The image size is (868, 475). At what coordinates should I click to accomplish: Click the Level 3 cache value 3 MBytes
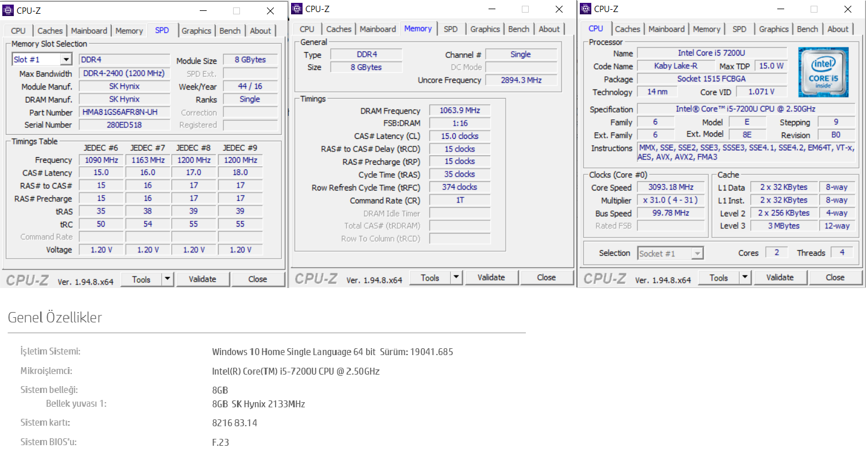point(784,226)
